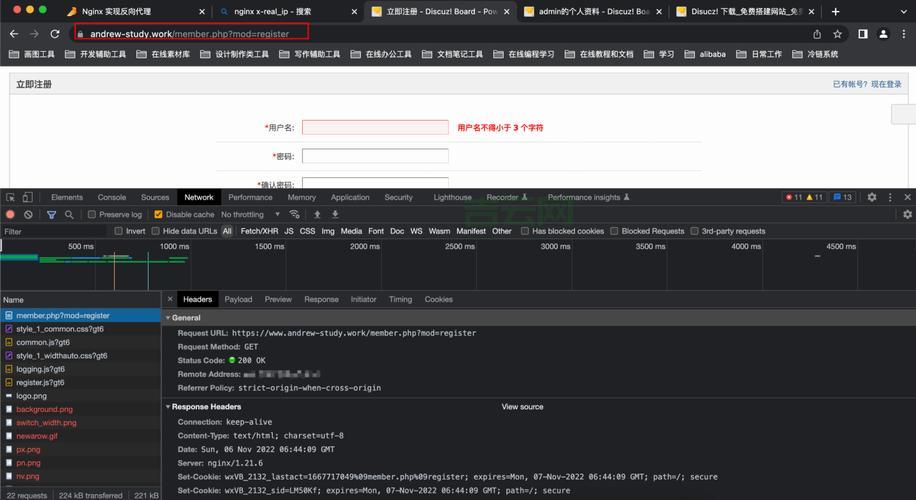Clear the network log
The image size is (916, 500).
pyautogui.click(x=28, y=215)
